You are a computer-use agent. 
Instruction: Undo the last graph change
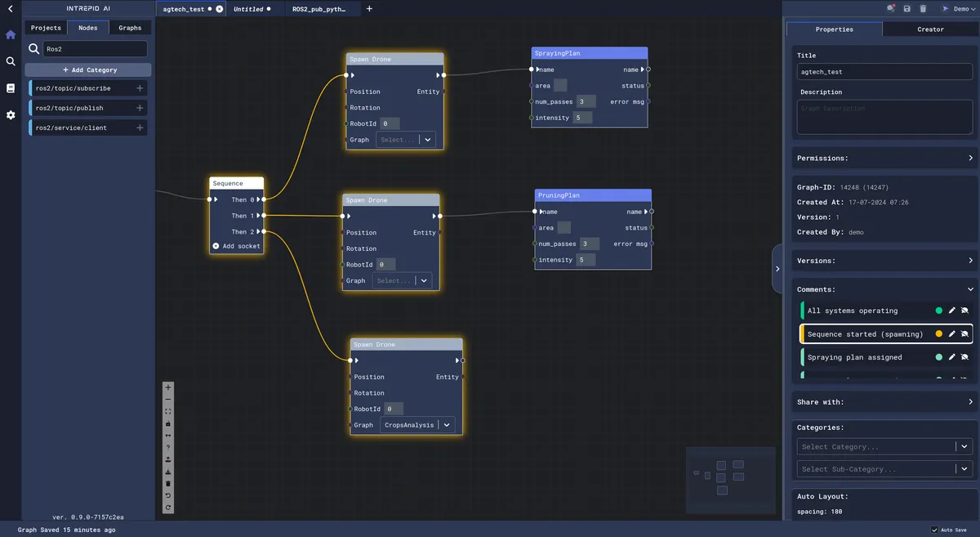[168, 495]
